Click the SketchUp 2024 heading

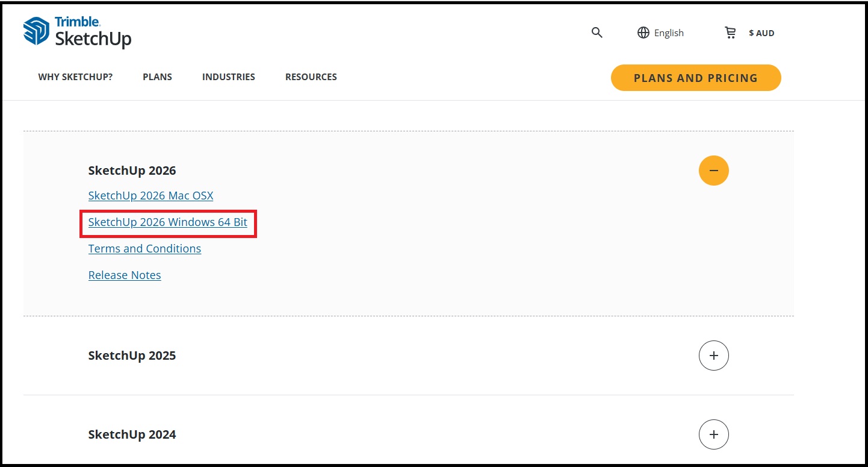point(132,434)
